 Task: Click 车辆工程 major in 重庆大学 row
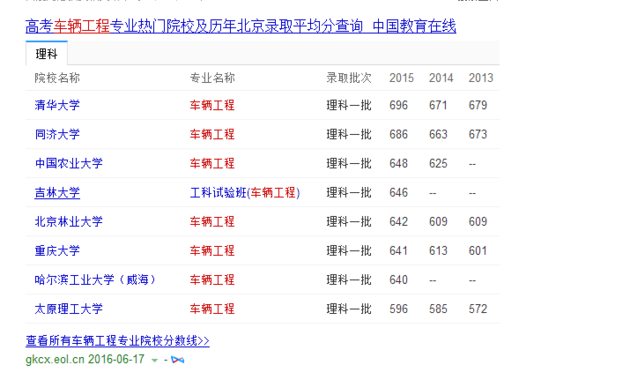[212, 251]
